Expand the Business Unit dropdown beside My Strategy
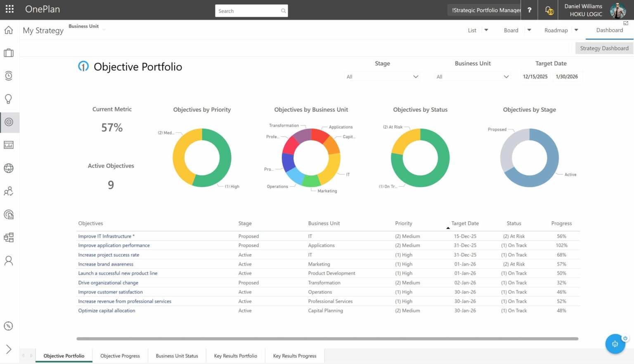Viewport: 634px width, 364px height. (104, 30)
